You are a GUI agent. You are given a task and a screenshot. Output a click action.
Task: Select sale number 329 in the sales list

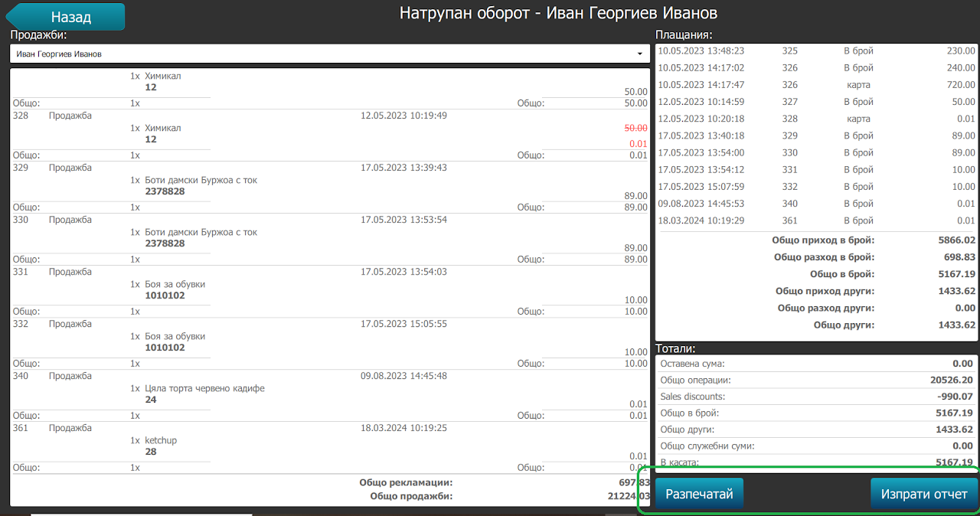point(21,168)
